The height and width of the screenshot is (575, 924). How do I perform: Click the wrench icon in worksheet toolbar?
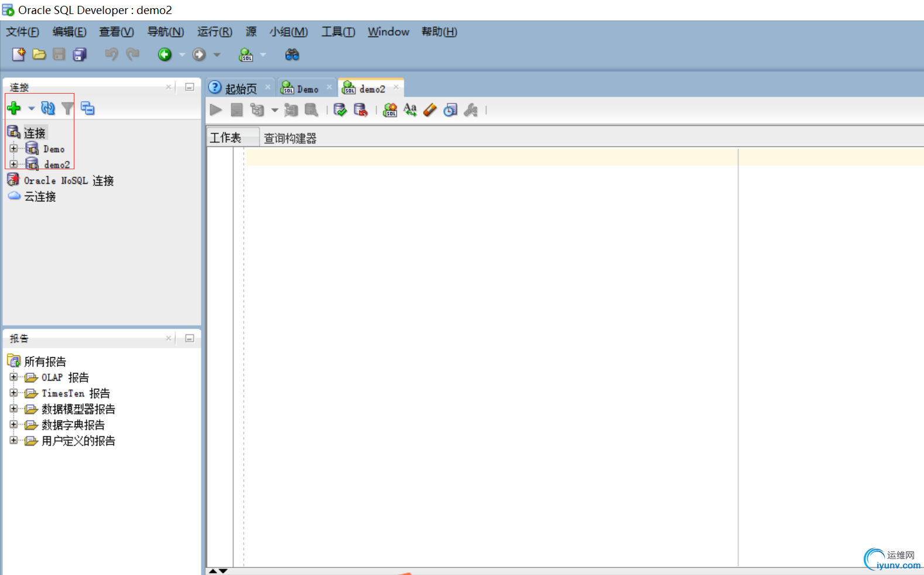pyautogui.click(x=471, y=109)
